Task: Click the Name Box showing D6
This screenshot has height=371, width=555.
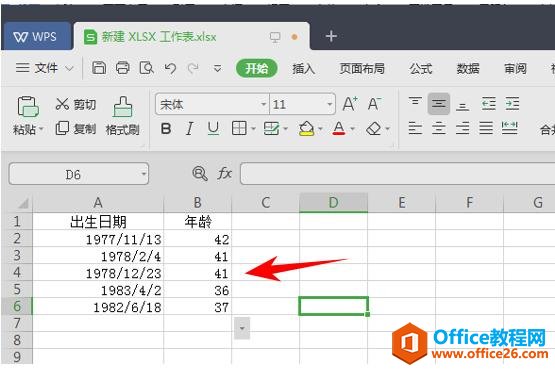Action: 79,174
